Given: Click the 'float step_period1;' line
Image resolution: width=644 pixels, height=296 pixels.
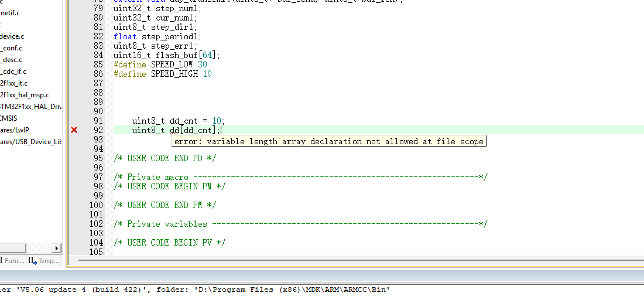Looking at the screenshot, I should [157, 36].
